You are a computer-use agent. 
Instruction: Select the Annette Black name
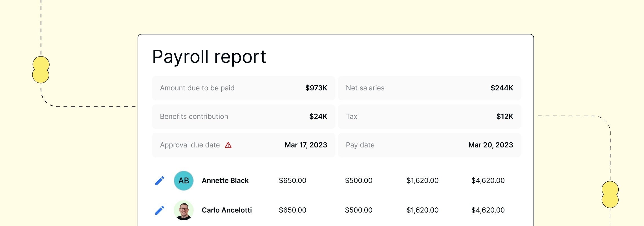(x=225, y=181)
